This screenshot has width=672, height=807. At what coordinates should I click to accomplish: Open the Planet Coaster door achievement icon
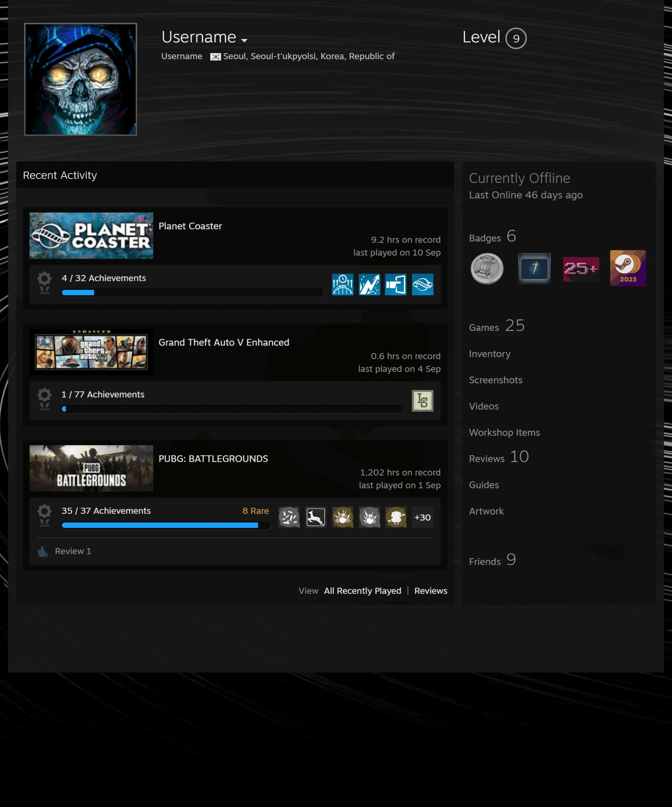396,285
